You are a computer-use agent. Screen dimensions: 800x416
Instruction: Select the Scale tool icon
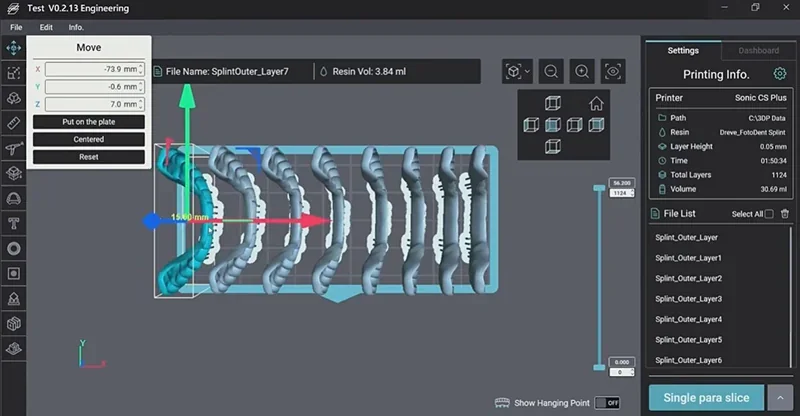pyautogui.click(x=13, y=73)
